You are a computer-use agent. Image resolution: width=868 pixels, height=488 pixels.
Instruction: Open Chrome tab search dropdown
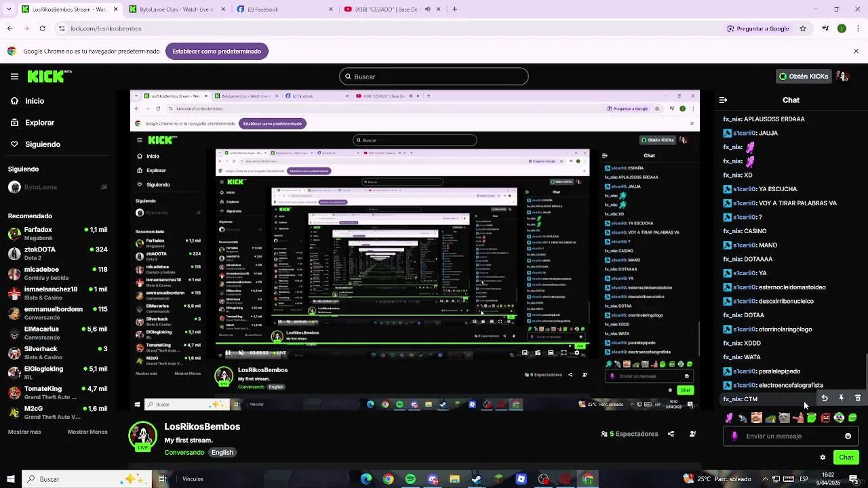[8, 9]
